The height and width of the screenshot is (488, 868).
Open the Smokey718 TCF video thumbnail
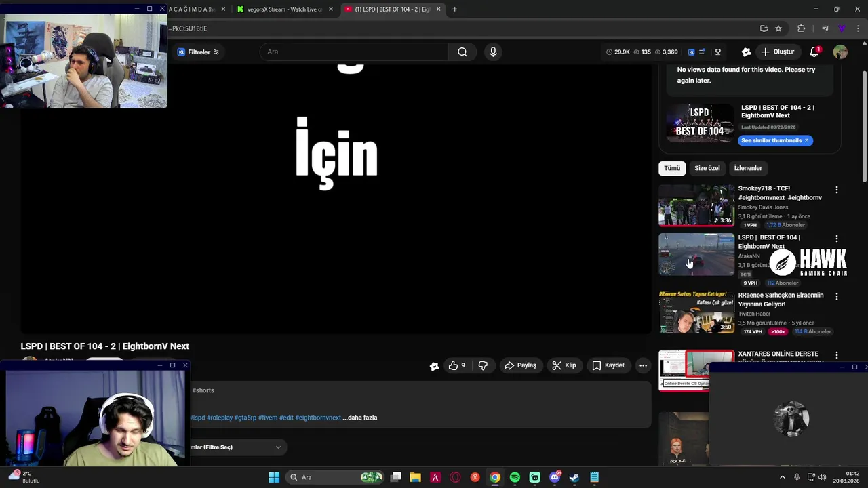(x=696, y=205)
